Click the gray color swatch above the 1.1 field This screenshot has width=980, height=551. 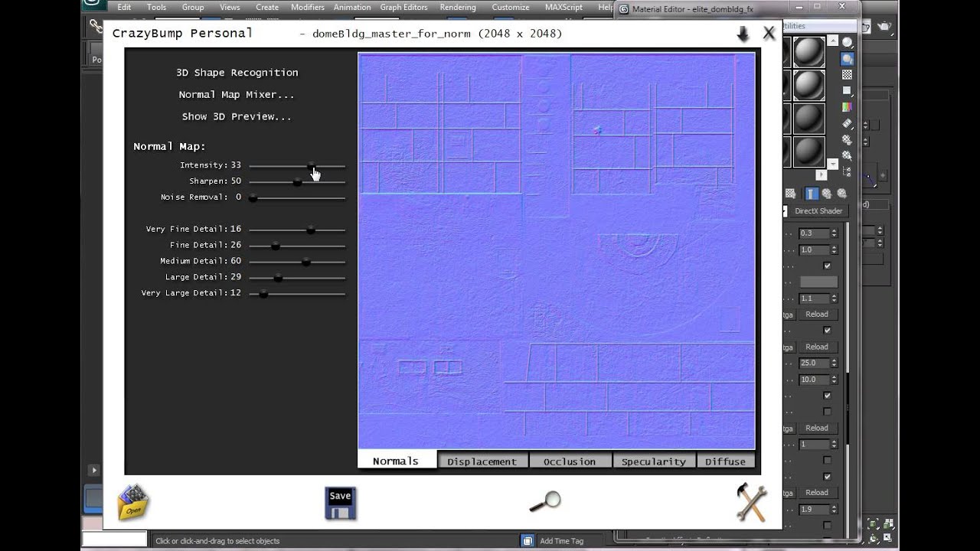pyautogui.click(x=818, y=282)
